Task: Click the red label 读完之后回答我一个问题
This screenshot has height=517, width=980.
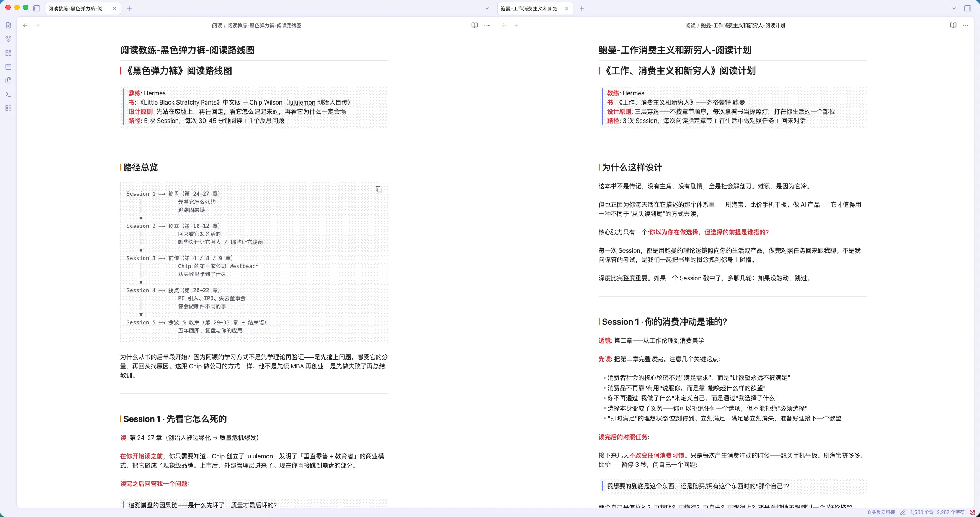Action: click(x=154, y=484)
